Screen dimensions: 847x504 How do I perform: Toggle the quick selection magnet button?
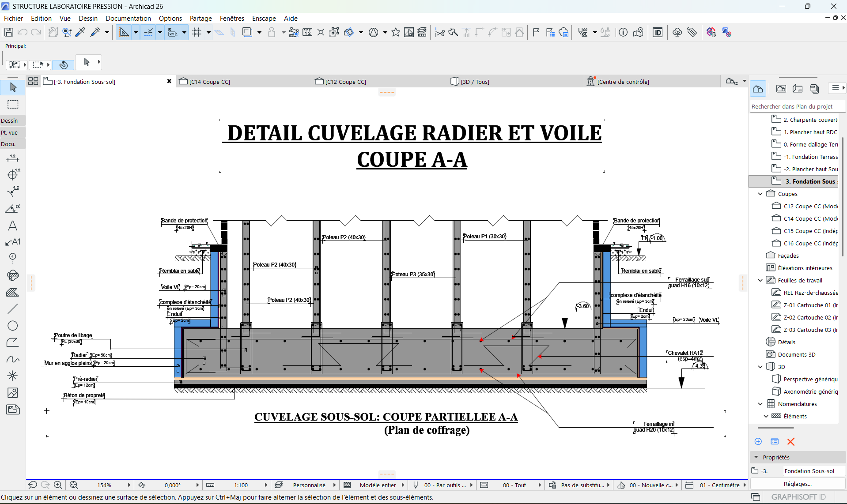point(63,64)
